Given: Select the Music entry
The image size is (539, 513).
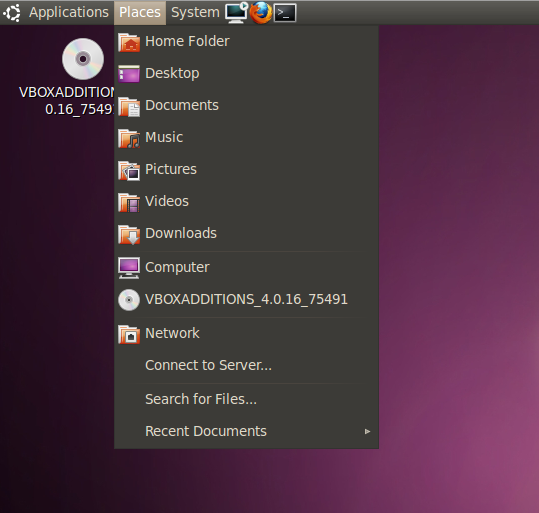Looking at the screenshot, I should 246,138.
